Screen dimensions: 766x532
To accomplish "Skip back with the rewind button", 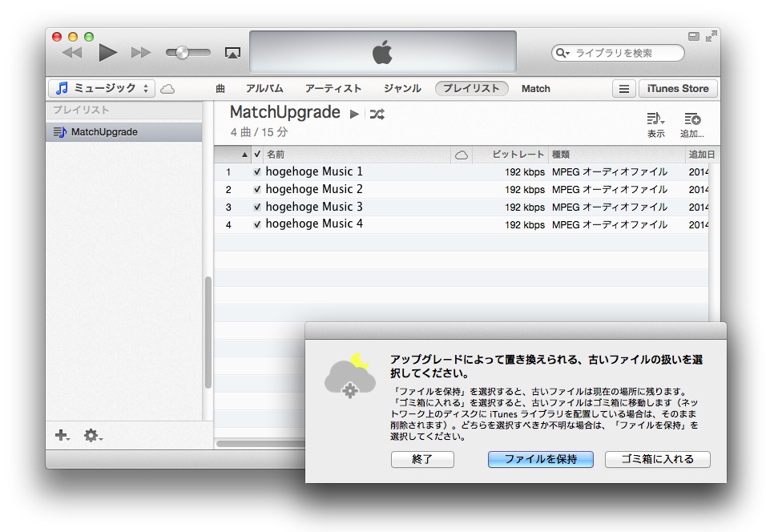I will click(x=72, y=52).
